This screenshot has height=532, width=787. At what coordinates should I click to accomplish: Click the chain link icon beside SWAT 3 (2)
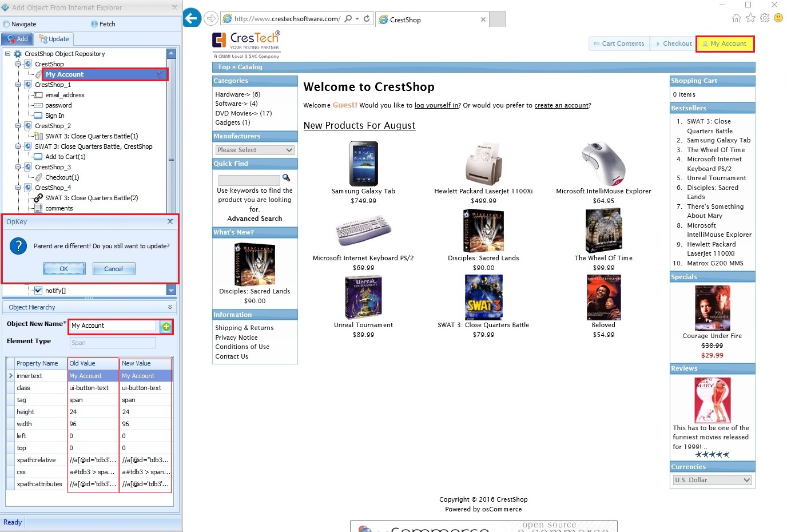[x=38, y=198]
